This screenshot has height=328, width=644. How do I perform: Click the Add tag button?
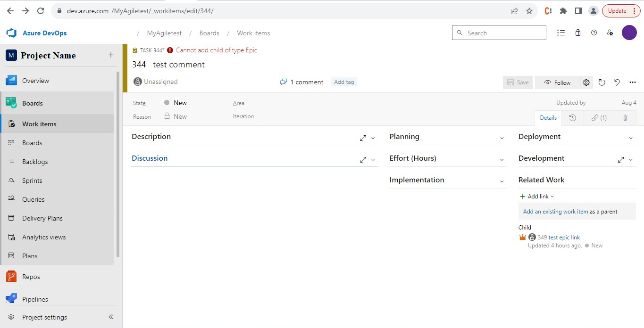tap(344, 82)
